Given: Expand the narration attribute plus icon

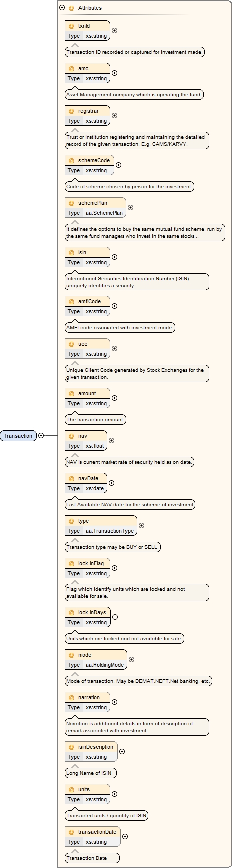Looking at the screenshot, I should click(115, 702).
